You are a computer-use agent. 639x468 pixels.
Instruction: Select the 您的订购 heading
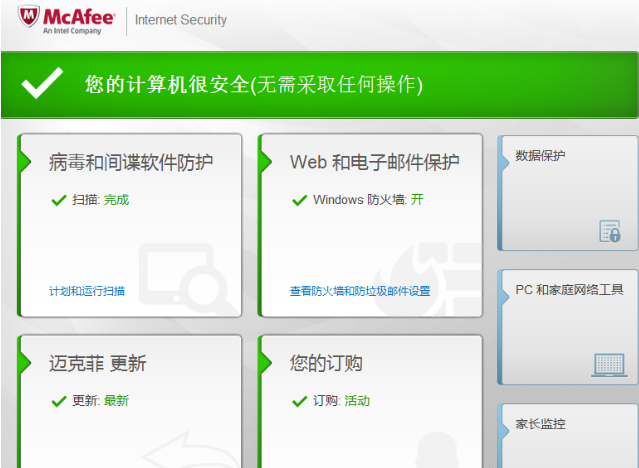(x=326, y=363)
